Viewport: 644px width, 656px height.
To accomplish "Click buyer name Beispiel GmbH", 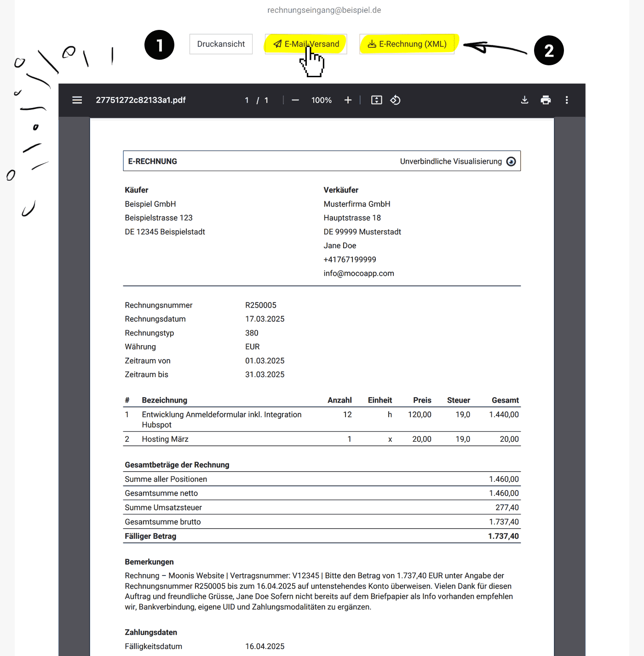I will click(x=150, y=204).
